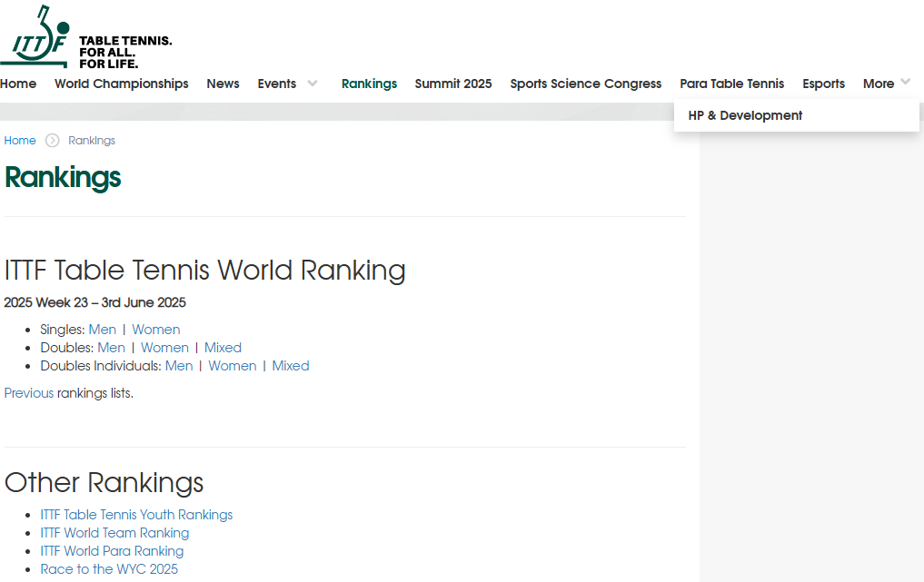Click the Rankings page heading
Screen dimensions: 924x582
(x=63, y=178)
